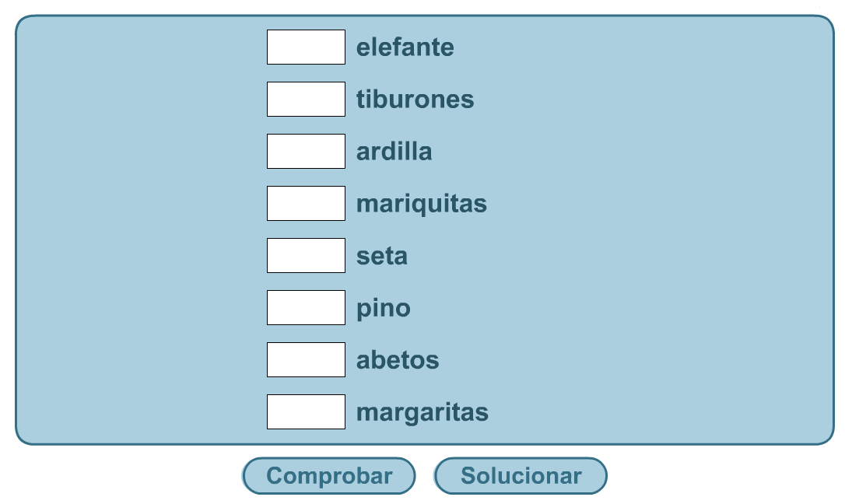Image resolution: width=845 pixels, height=504 pixels.
Task: Click the input field next to mariquitas
Action: (x=306, y=203)
